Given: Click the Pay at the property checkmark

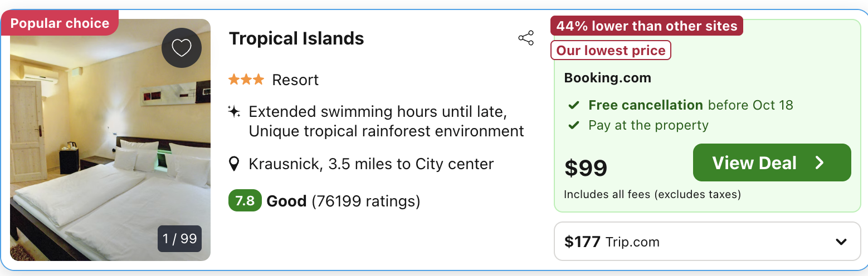Looking at the screenshot, I should pos(573,125).
